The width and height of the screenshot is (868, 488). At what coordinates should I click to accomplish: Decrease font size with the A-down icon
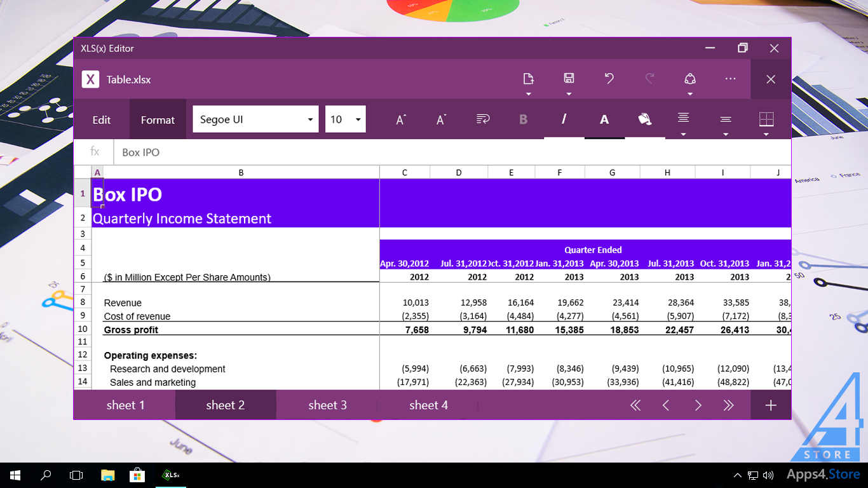pyautogui.click(x=442, y=119)
